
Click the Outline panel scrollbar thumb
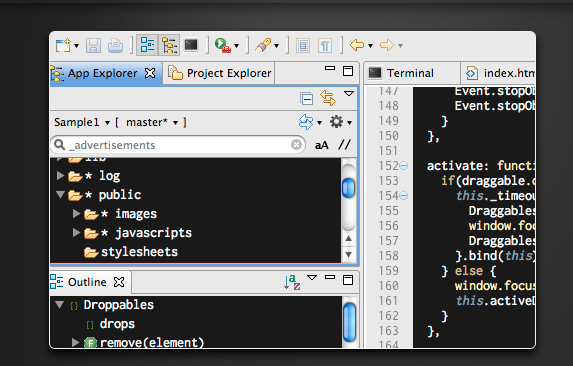click(x=349, y=323)
